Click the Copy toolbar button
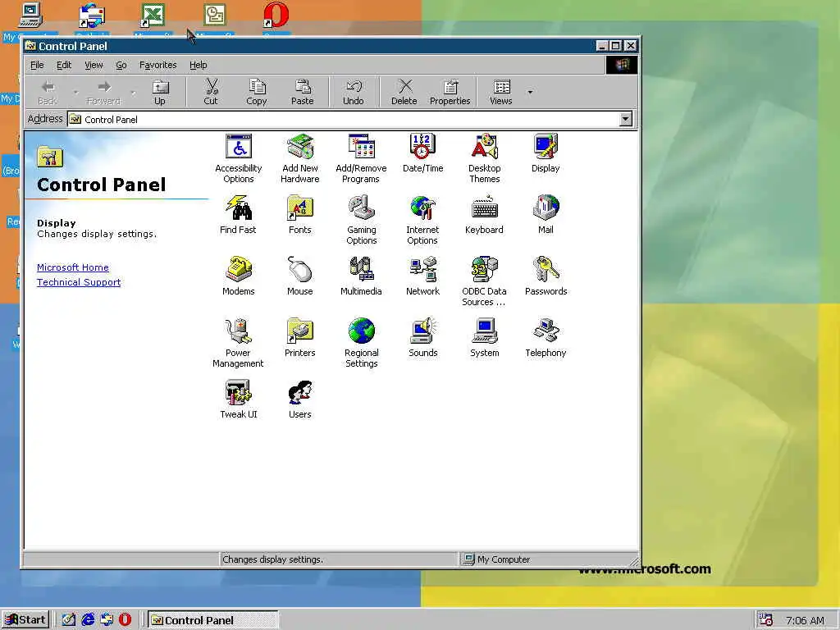 click(x=257, y=92)
